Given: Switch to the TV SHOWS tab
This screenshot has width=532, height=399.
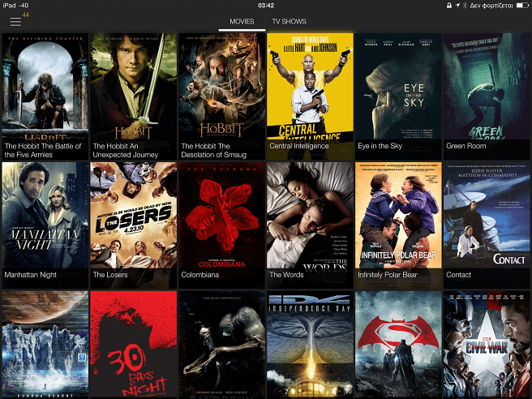Looking at the screenshot, I should click(289, 21).
